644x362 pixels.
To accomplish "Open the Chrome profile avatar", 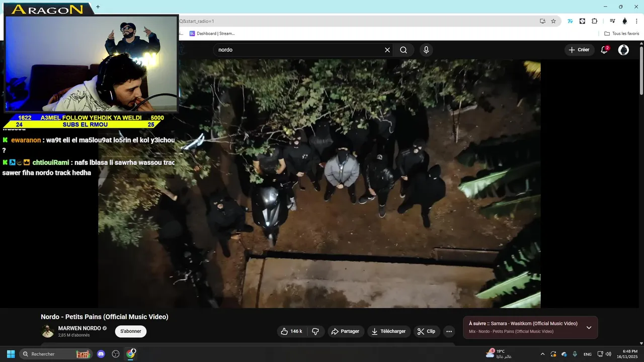I will pyautogui.click(x=625, y=21).
